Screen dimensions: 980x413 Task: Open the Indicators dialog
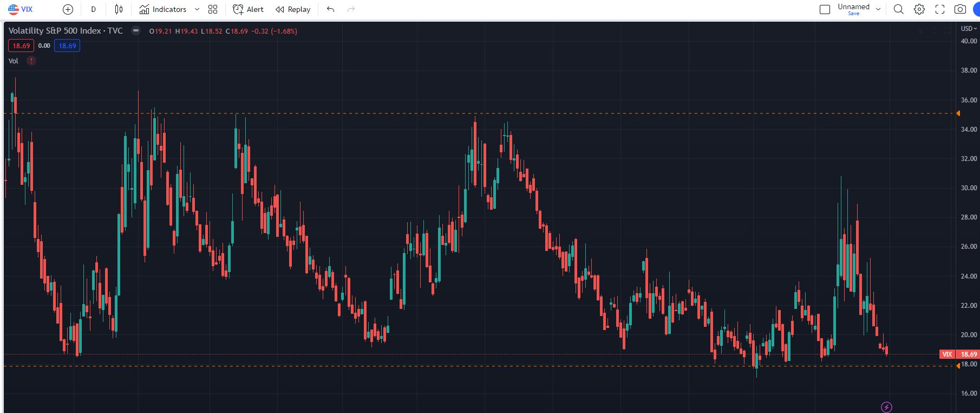162,9
